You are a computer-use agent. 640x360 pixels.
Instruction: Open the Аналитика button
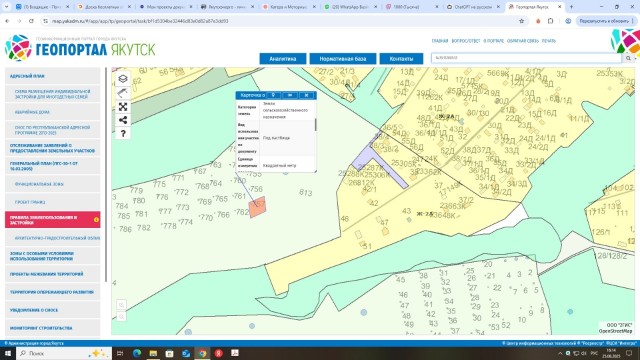pos(283,59)
